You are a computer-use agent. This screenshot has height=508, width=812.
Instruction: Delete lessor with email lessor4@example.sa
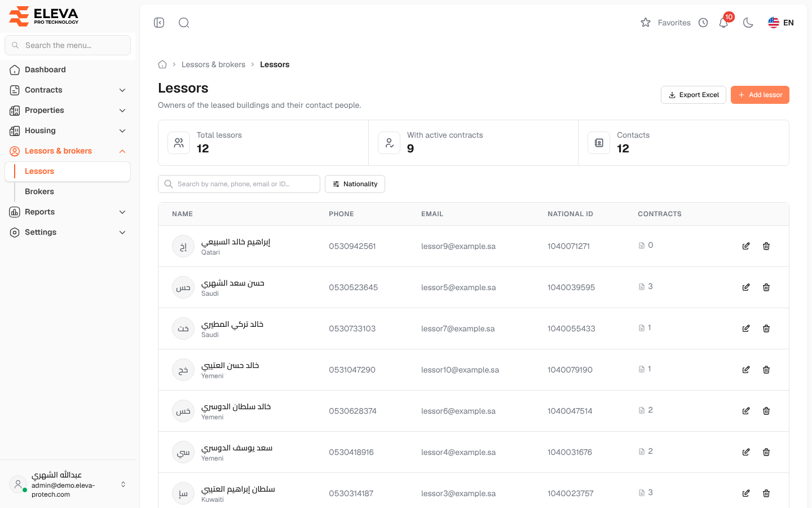point(766,452)
